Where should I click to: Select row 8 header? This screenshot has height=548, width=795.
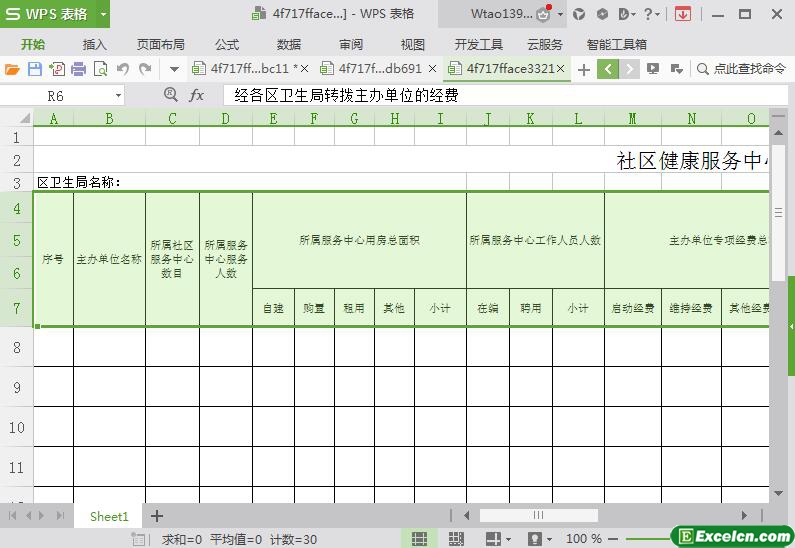pos(17,347)
